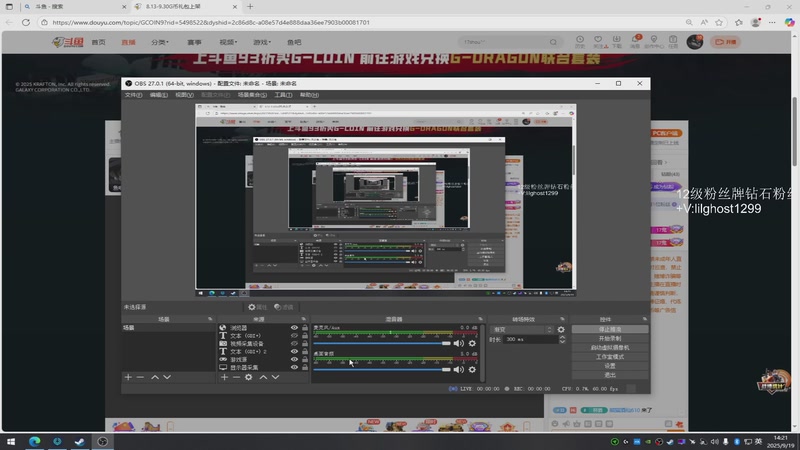Click the 时长 300 ms duration field
The width and height of the screenshot is (800, 450).
point(531,339)
